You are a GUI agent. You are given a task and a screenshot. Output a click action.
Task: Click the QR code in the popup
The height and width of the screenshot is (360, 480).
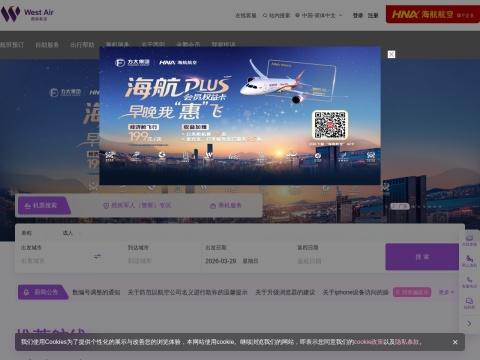pyautogui.click(x=330, y=125)
